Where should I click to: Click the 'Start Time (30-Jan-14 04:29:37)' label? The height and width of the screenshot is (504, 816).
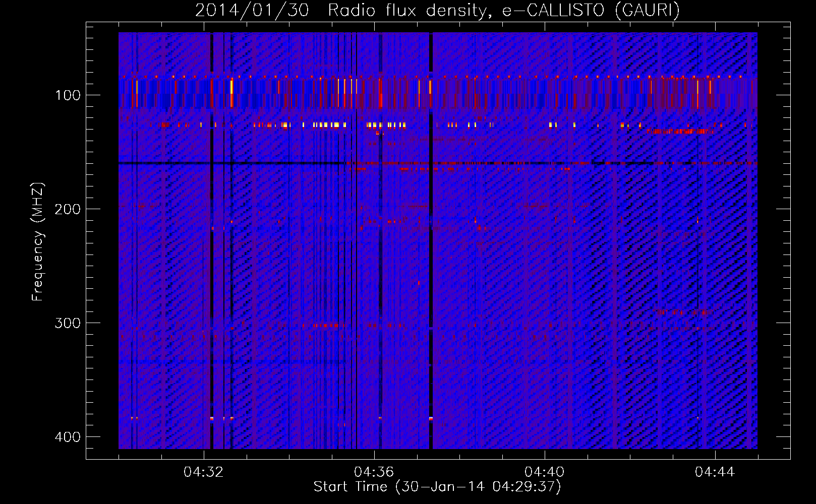pyautogui.click(x=437, y=487)
